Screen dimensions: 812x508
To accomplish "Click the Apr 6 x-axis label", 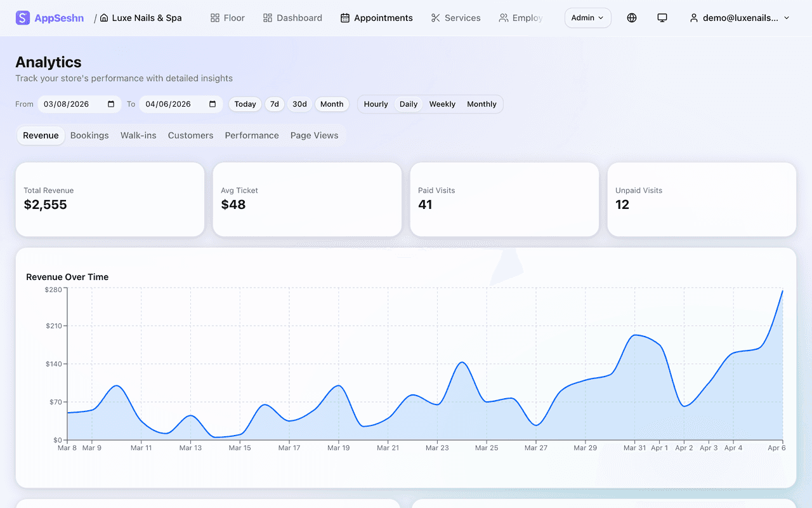I will coord(777,448).
